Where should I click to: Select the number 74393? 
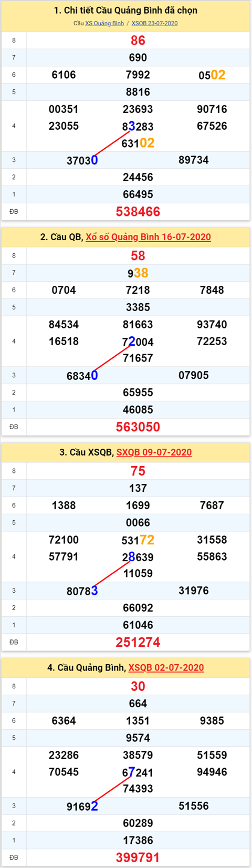click(x=138, y=789)
